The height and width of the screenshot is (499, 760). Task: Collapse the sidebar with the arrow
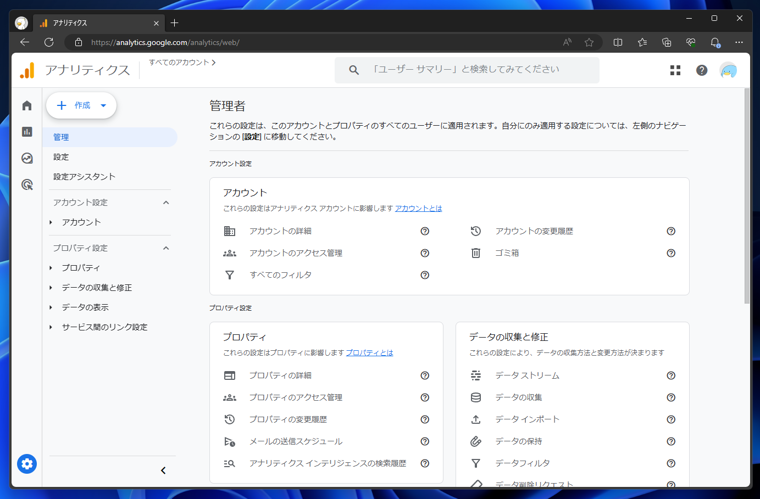[163, 470]
